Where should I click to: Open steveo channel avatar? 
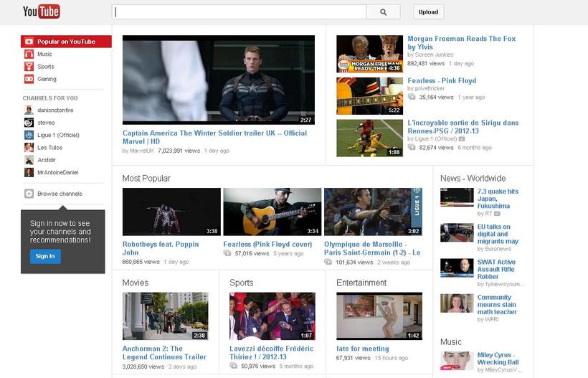click(29, 123)
